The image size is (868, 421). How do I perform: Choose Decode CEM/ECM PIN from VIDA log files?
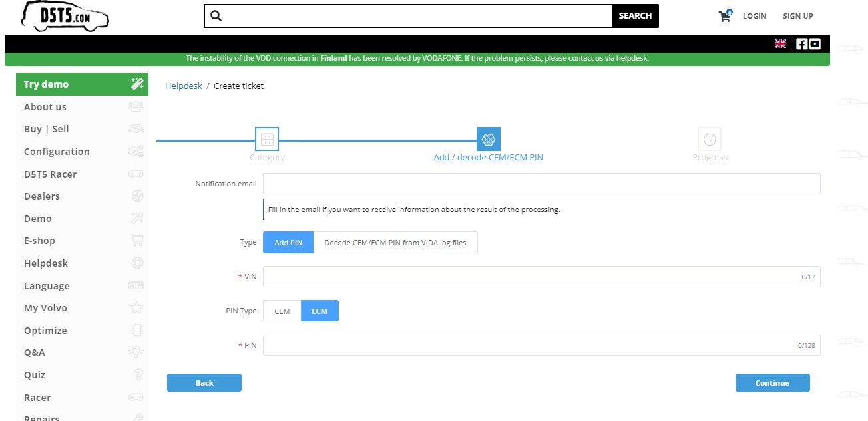pos(395,243)
